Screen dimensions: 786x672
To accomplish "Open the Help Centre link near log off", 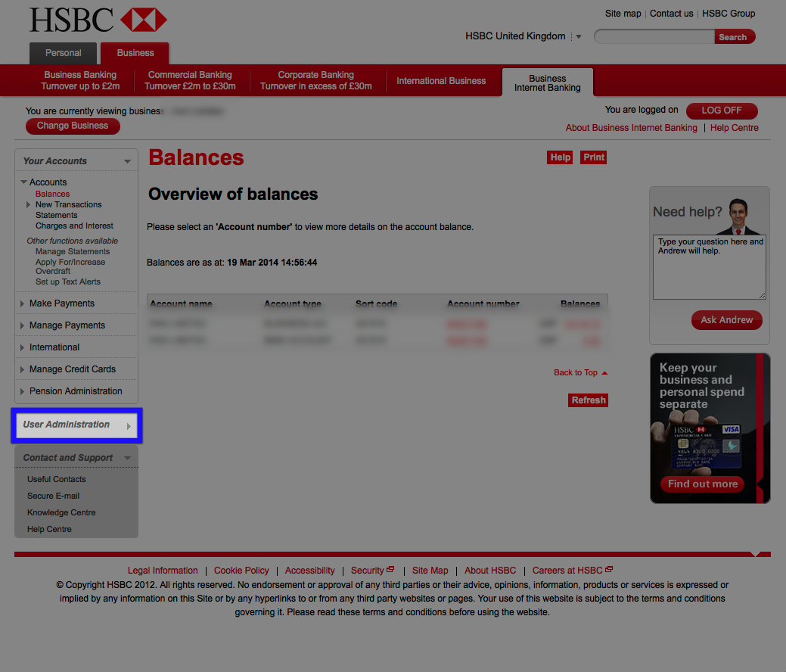I will [734, 128].
